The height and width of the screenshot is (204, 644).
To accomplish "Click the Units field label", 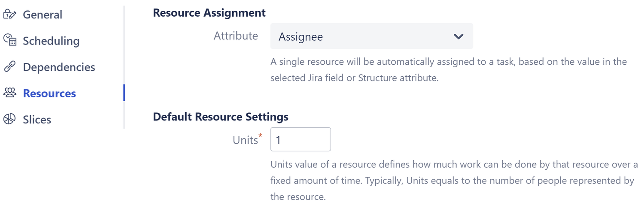I will (x=245, y=140).
